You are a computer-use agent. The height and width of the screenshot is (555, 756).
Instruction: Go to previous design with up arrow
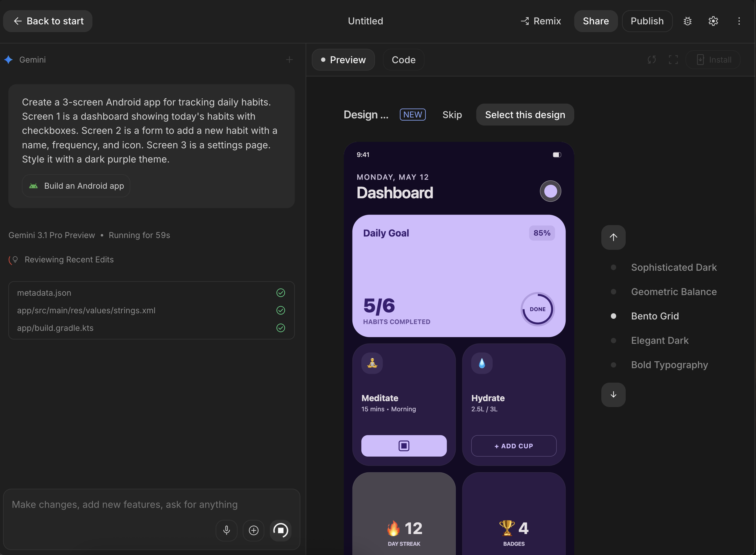[613, 237]
